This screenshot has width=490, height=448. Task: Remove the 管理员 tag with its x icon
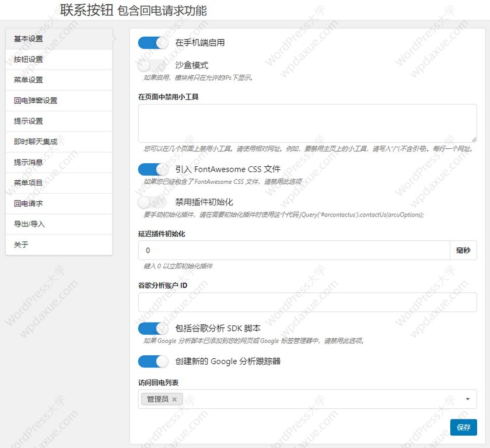pyautogui.click(x=174, y=400)
